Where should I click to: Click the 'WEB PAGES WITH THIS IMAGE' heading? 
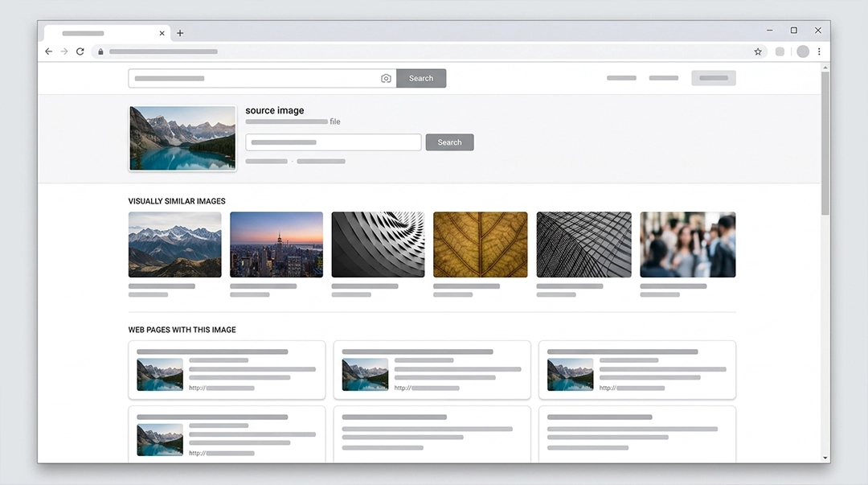point(182,330)
